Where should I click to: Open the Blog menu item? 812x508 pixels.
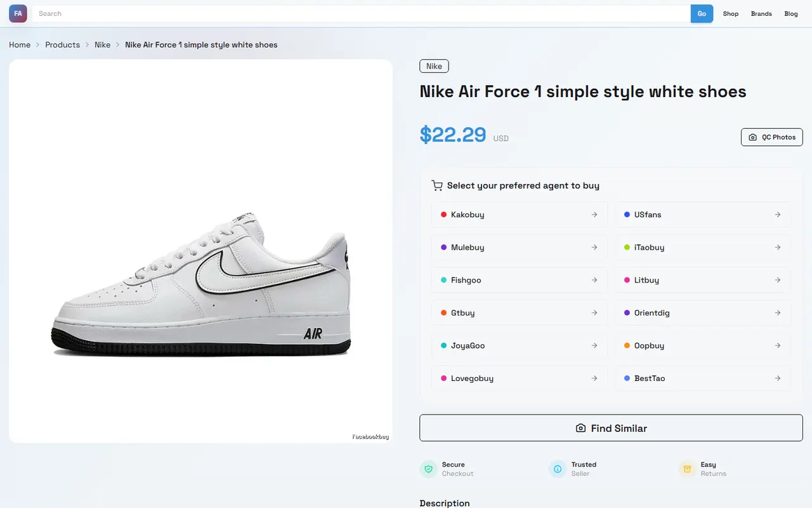point(791,13)
